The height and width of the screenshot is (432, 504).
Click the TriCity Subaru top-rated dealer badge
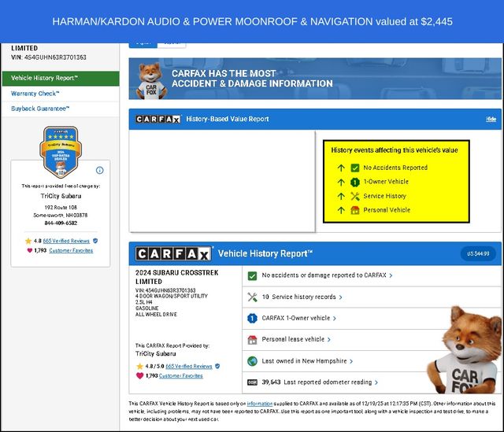click(60, 153)
